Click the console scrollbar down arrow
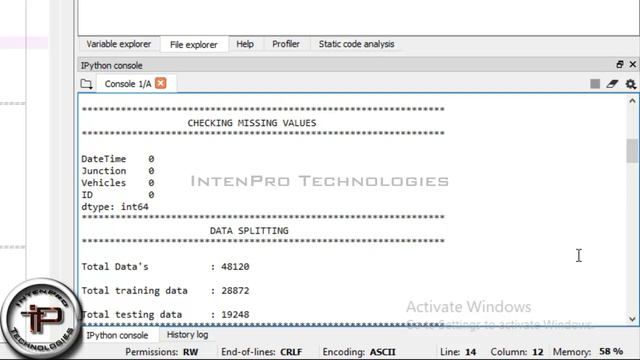Screen dimensions: 640x360 tap(632, 319)
